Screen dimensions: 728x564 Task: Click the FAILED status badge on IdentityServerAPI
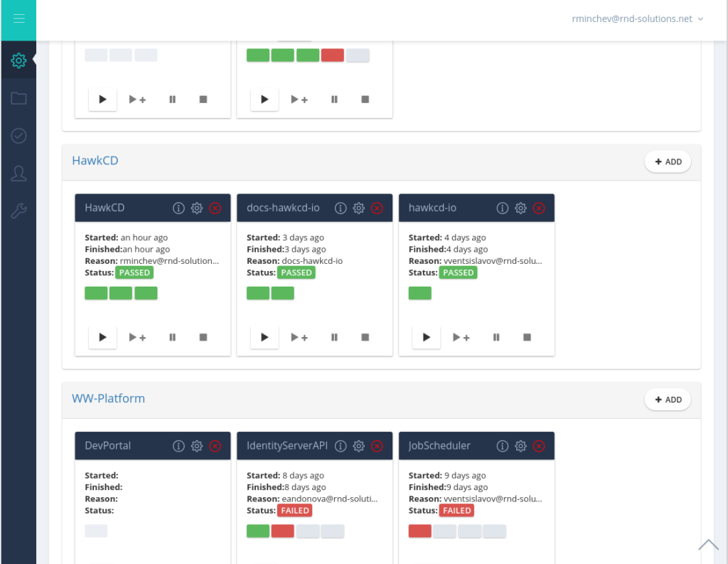click(x=295, y=510)
